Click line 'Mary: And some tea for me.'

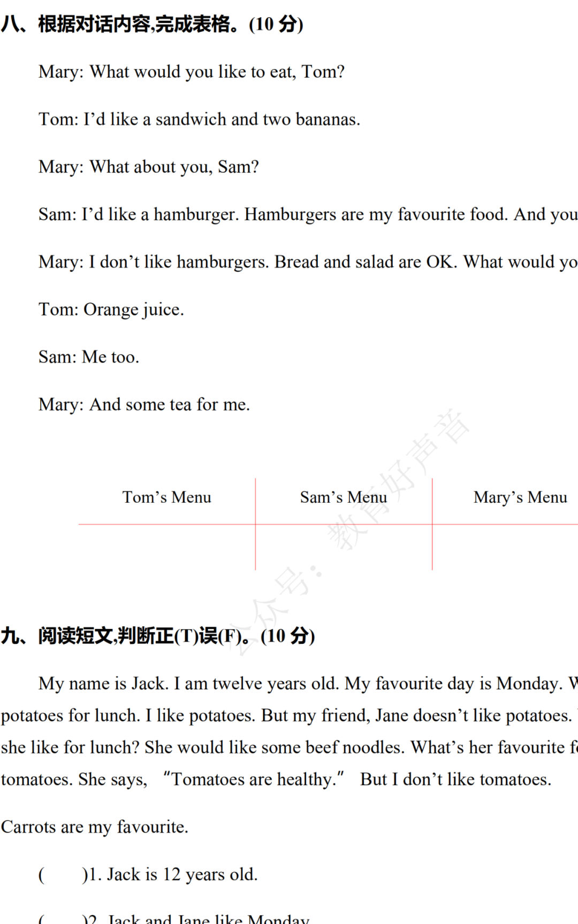[x=144, y=405]
